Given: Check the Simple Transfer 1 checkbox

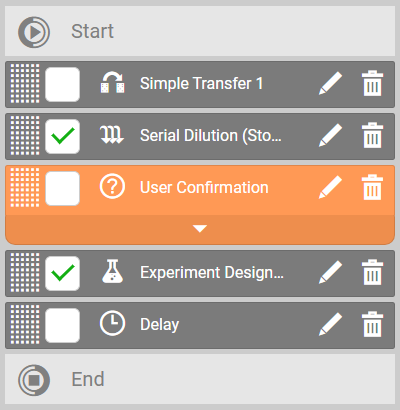Looking at the screenshot, I should point(62,84).
